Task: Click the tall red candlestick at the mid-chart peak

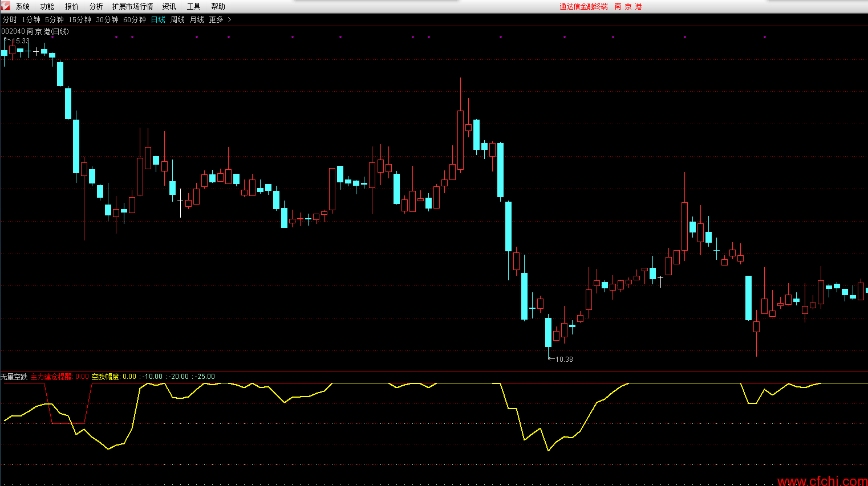Action: point(460,140)
